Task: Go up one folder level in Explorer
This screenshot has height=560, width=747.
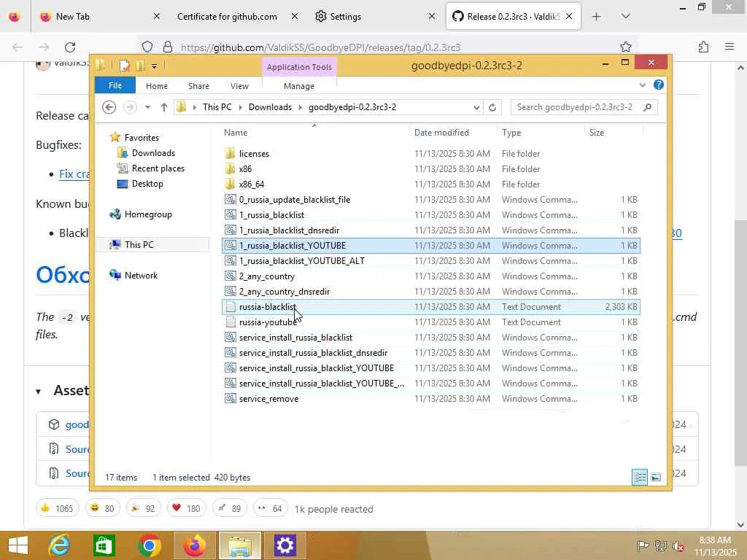Action: pos(164,107)
